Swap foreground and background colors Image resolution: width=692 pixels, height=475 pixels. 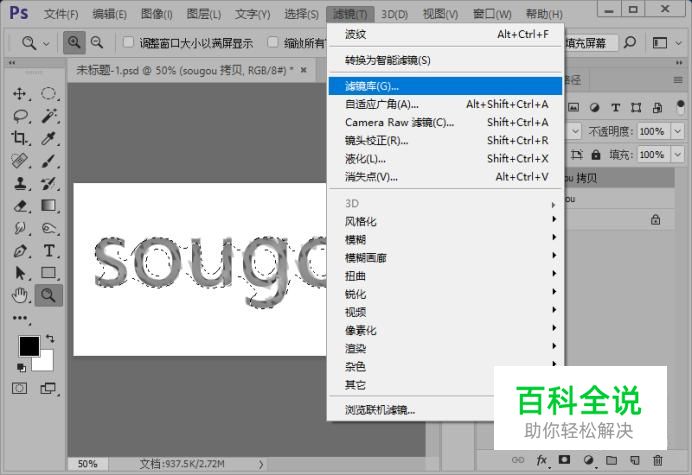[x=50, y=339]
